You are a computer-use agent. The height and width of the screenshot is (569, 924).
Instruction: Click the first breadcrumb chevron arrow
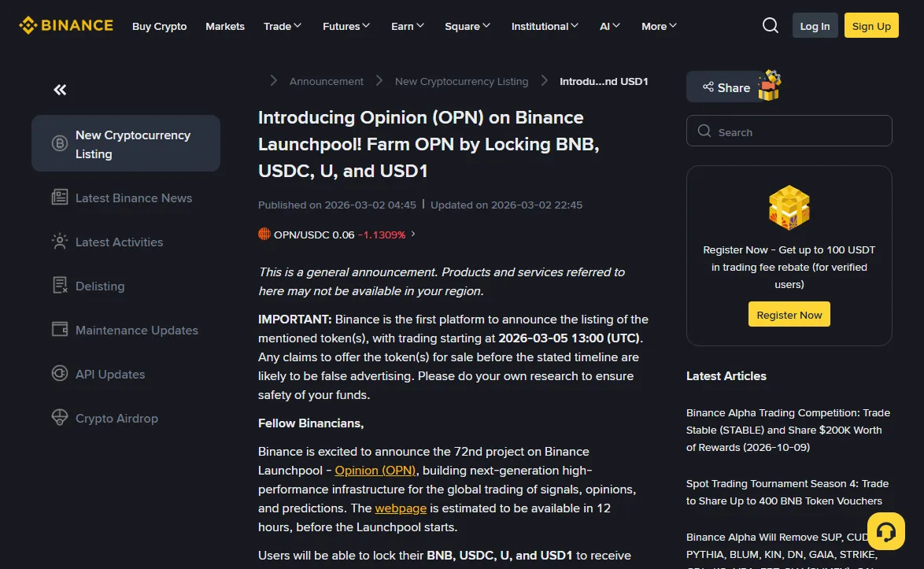click(273, 81)
